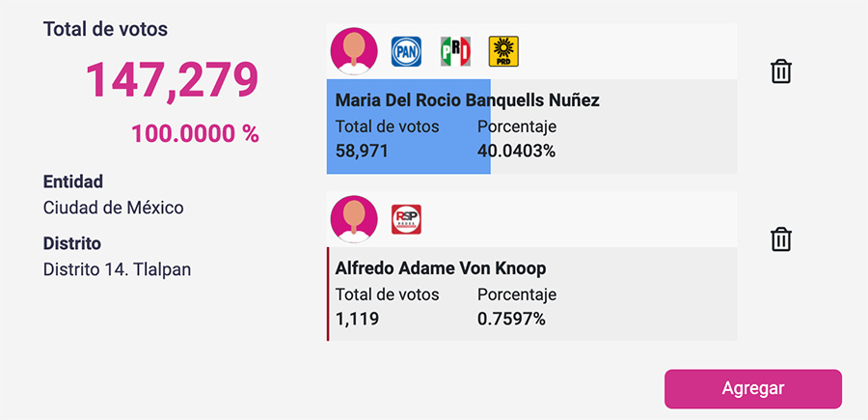Click the RSP party logo
The height and width of the screenshot is (420, 868).
(406, 219)
